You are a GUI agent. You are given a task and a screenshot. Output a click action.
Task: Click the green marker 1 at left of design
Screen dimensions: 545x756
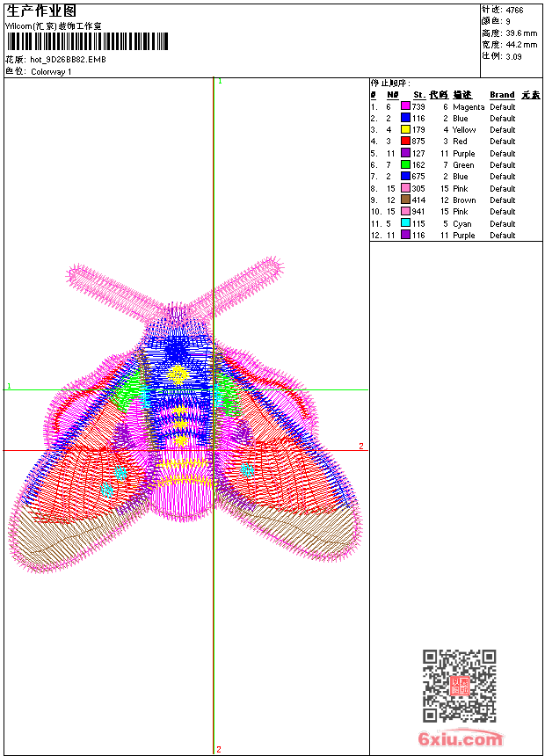9,386
